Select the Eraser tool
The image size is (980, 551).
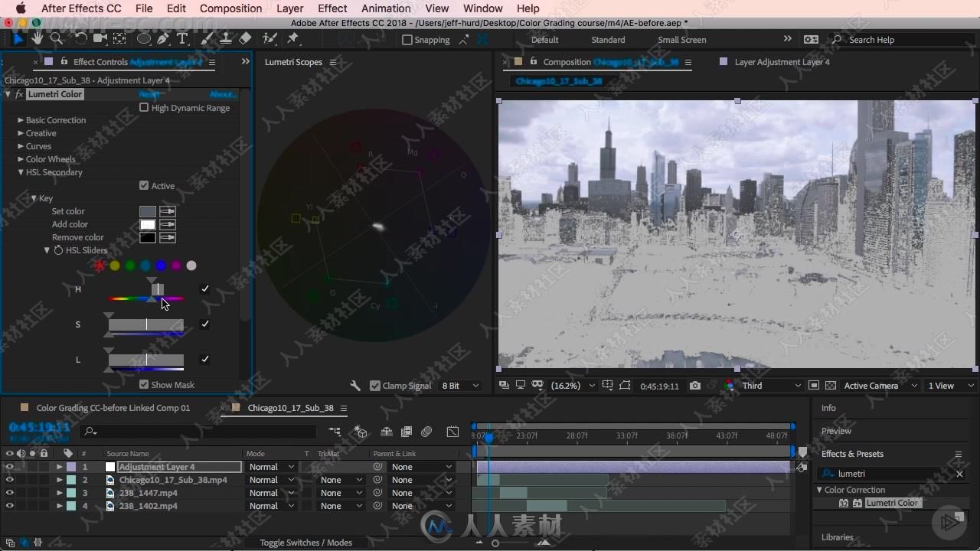(245, 38)
